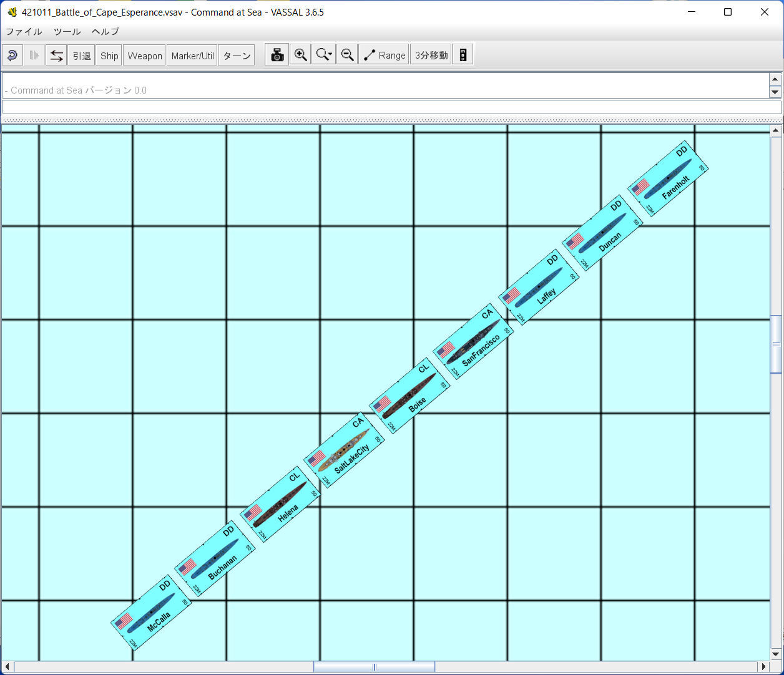Select the Duncan destroyer counter

(x=602, y=233)
